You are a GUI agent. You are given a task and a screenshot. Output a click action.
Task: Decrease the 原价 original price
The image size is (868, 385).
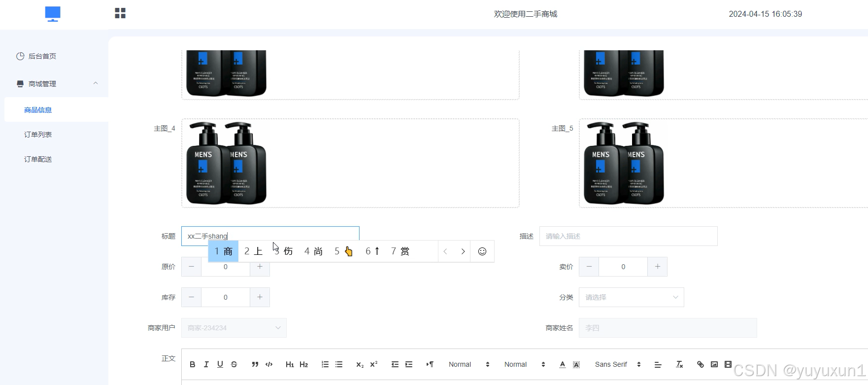click(x=192, y=267)
